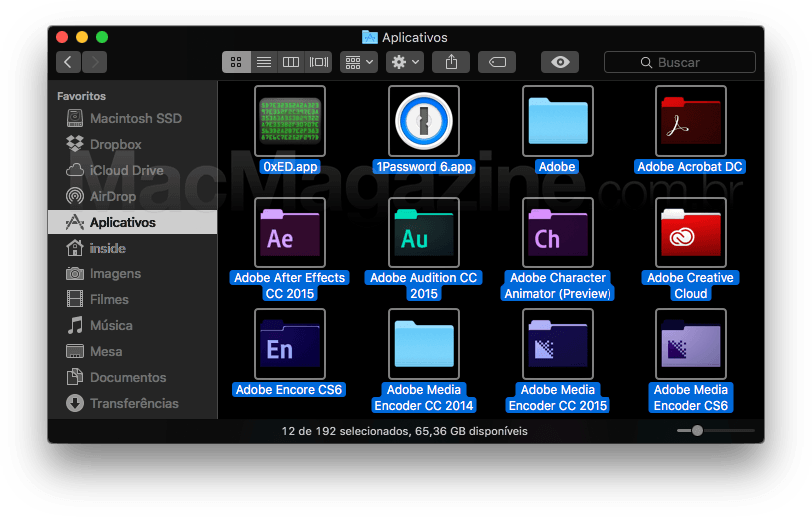Click the Share button in toolbar
The width and height of the screenshot is (812, 517).
(x=451, y=62)
